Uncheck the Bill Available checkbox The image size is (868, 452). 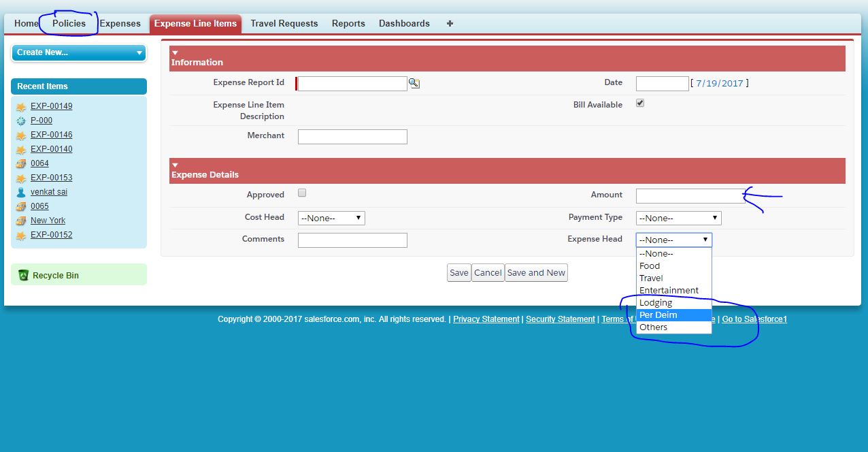coord(639,103)
